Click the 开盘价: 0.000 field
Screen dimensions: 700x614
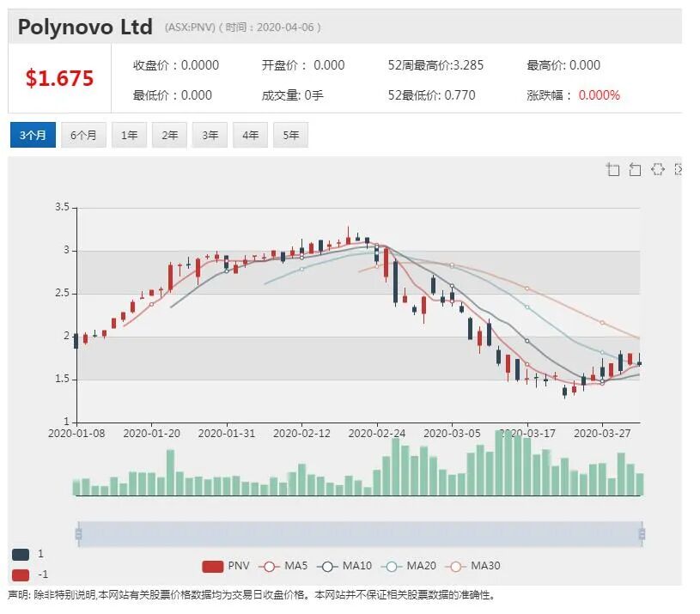303,65
